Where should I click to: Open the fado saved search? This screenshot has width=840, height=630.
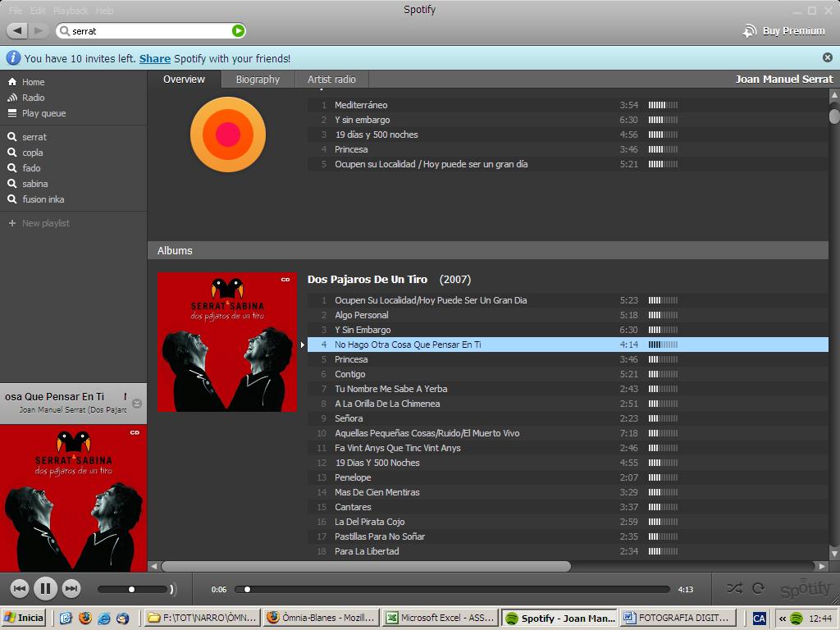pyautogui.click(x=32, y=167)
